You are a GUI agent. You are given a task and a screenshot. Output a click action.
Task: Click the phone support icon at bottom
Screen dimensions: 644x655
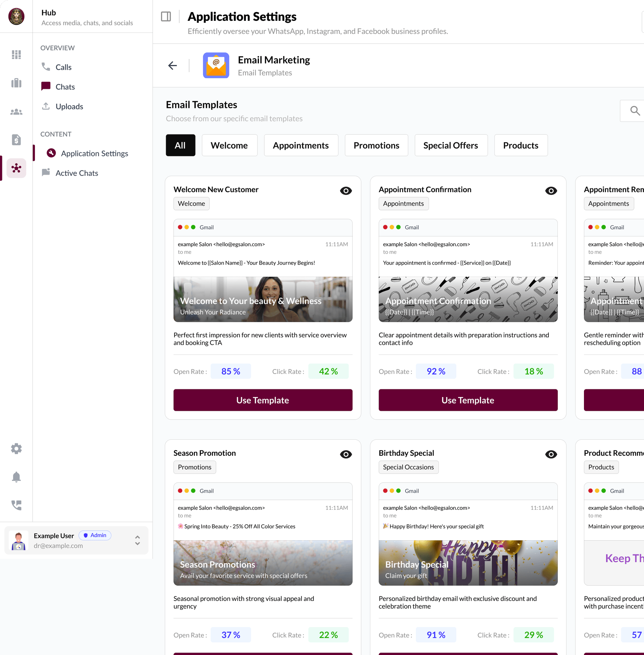[x=16, y=505]
